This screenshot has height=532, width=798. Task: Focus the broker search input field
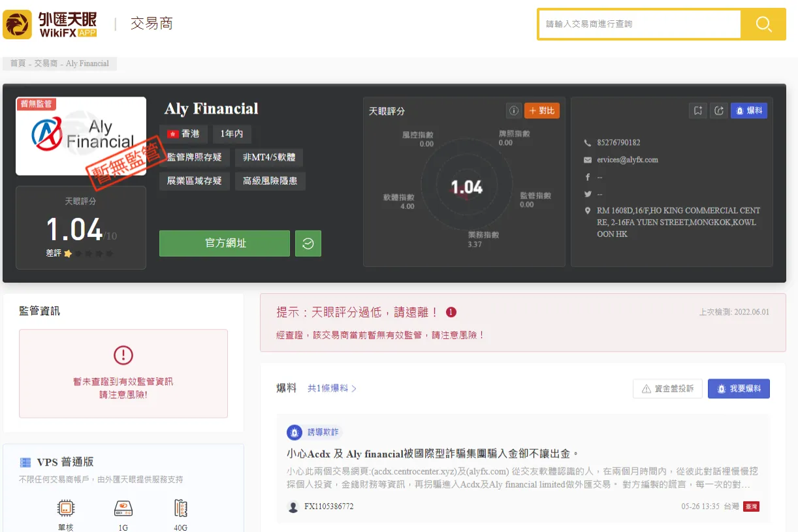(639, 24)
